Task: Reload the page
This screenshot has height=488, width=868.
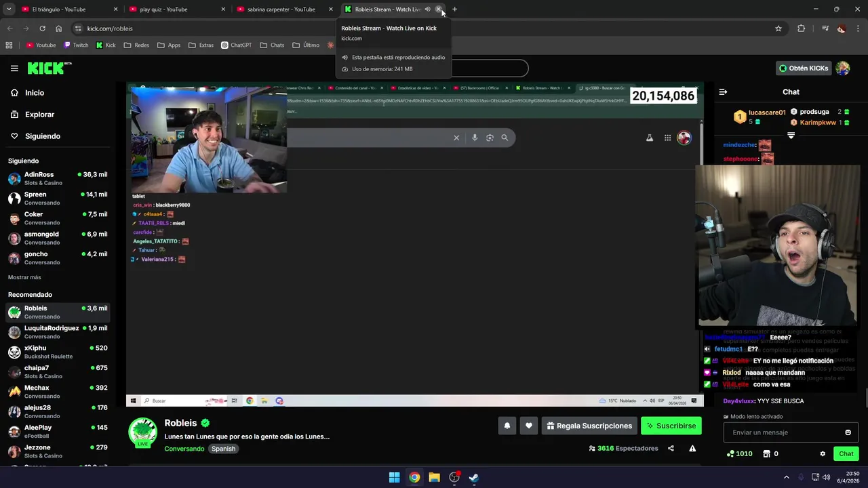Action: (x=42, y=28)
